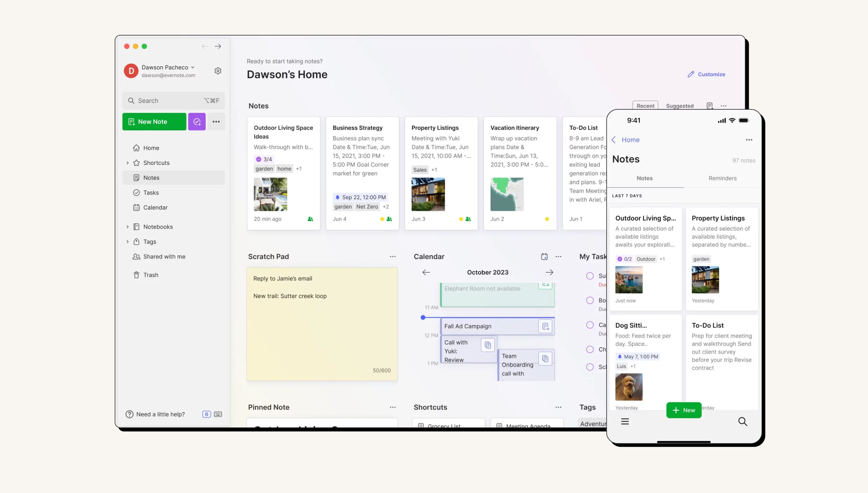Click keyboard shortcuts icon in sidebar footer
The width and height of the screenshot is (868, 493).
coord(218,414)
